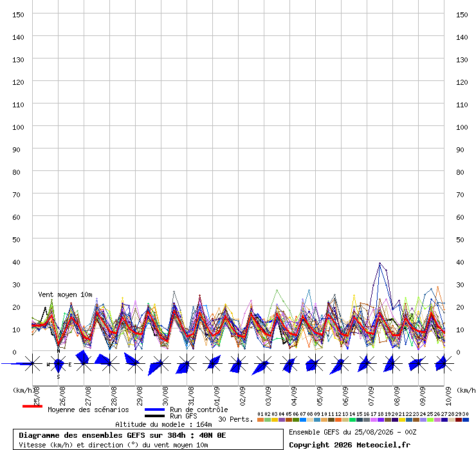Click the 'Vitesse (km/h) et direction (°) du vent moyen 10m' subtitle
Image resolution: width=476 pixels, height=450 pixels.
pos(113,445)
